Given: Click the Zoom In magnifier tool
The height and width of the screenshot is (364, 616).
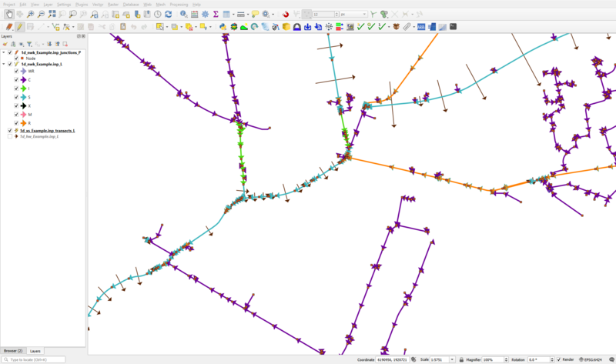Looking at the screenshot, I should pyautogui.click(x=30, y=15).
